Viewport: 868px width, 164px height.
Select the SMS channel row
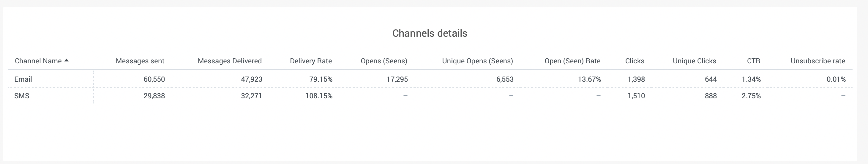(22, 96)
